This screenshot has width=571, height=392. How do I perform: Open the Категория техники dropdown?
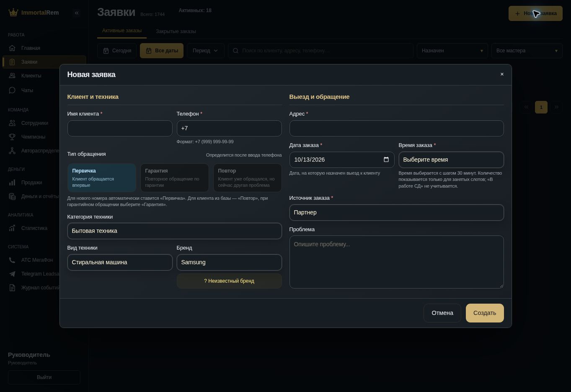pyautogui.click(x=175, y=231)
